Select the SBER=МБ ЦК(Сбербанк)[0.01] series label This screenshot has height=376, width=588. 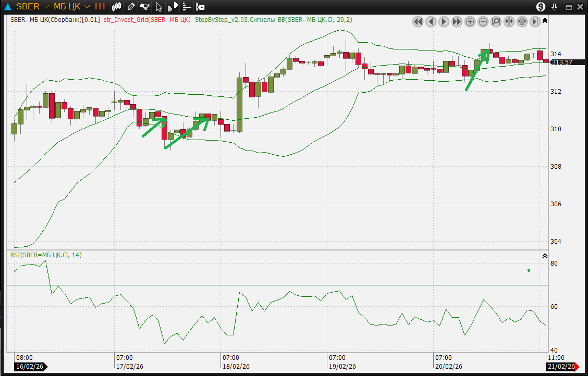pos(55,20)
